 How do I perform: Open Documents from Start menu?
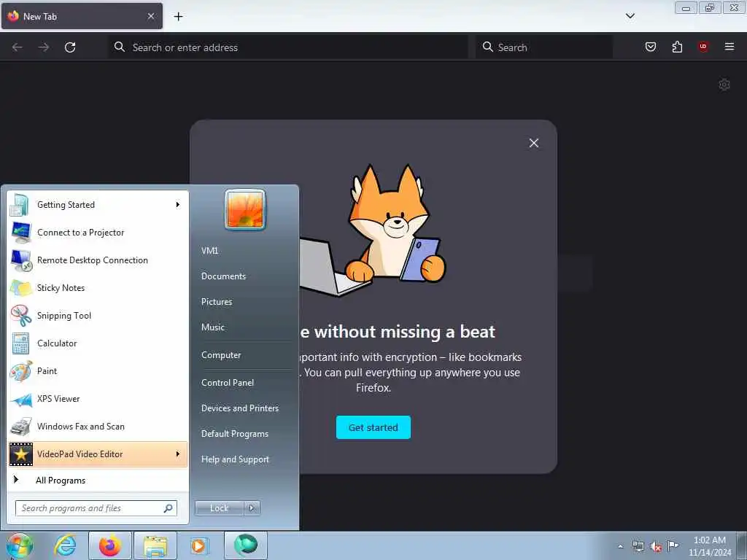[223, 276]
